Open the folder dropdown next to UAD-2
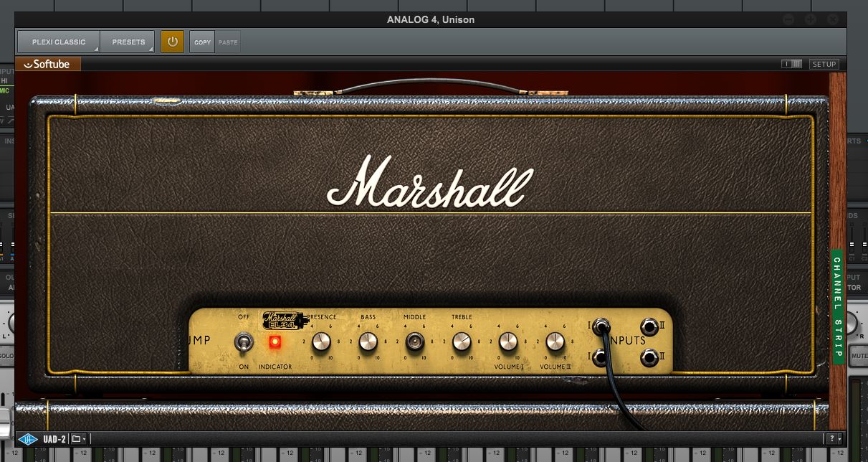Screen dimensions: 868x462 (x=78, y=438)
